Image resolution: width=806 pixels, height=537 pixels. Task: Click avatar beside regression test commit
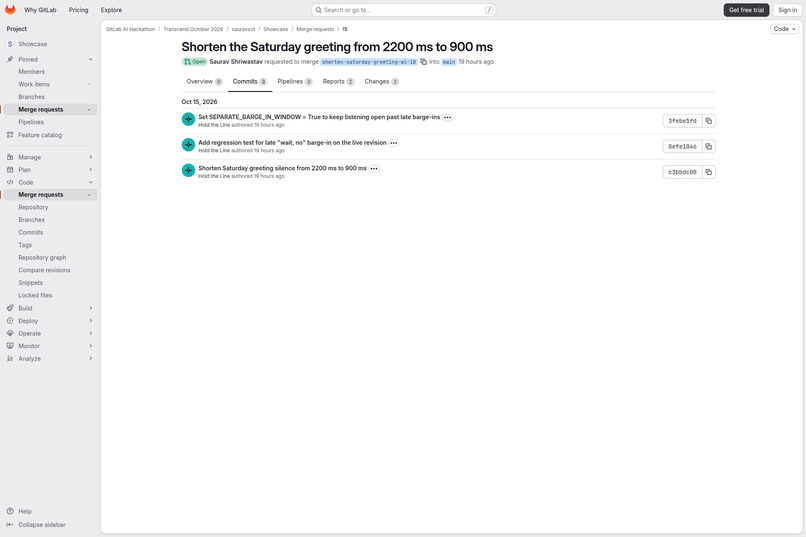point(188,145)
